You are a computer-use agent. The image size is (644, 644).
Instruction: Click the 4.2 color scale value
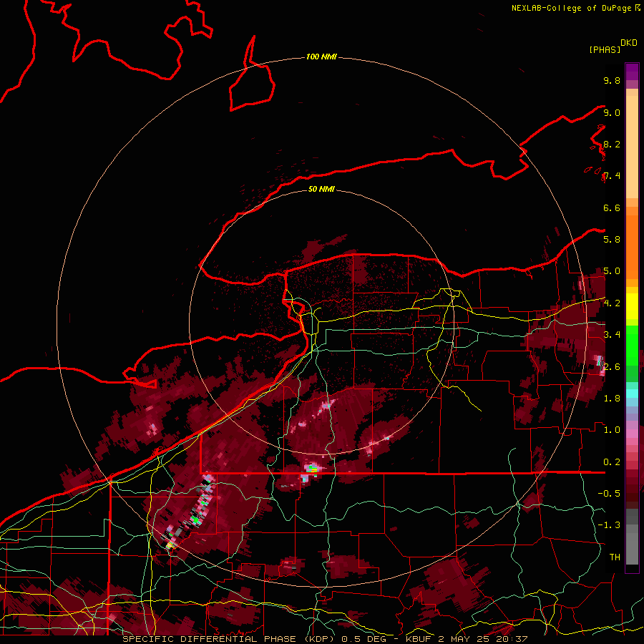[612, 303]
